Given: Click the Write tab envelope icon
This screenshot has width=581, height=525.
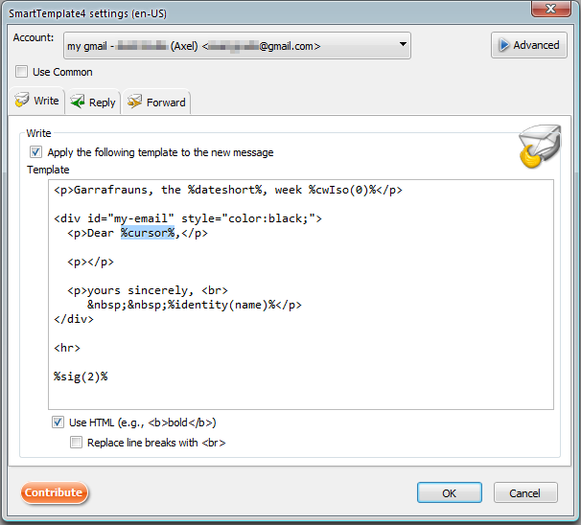Looking at the screenshot, I should pos(21,100).
